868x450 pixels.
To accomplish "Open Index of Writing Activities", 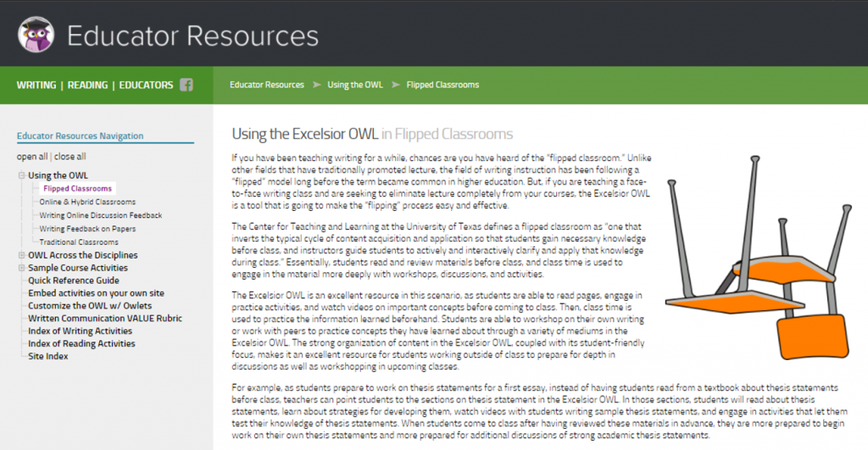I will (x=81, y=331).
